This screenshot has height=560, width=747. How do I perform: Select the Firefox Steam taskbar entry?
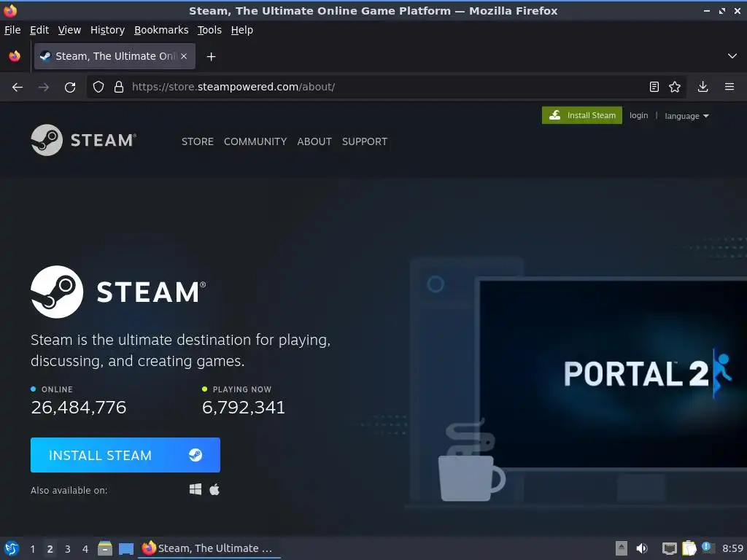(x=209, y=548)
